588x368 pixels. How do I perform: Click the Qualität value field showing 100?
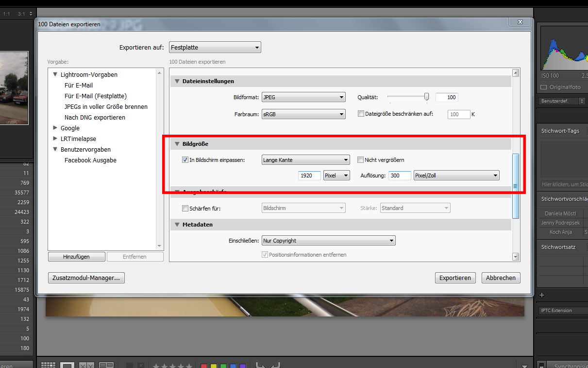[x=447, y=97]
